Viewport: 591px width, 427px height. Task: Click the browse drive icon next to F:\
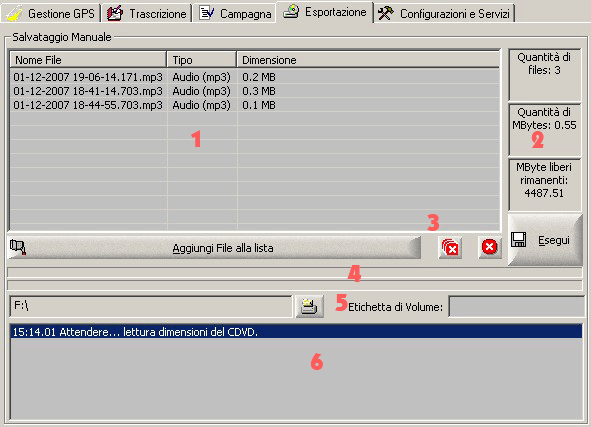point(309,306)
